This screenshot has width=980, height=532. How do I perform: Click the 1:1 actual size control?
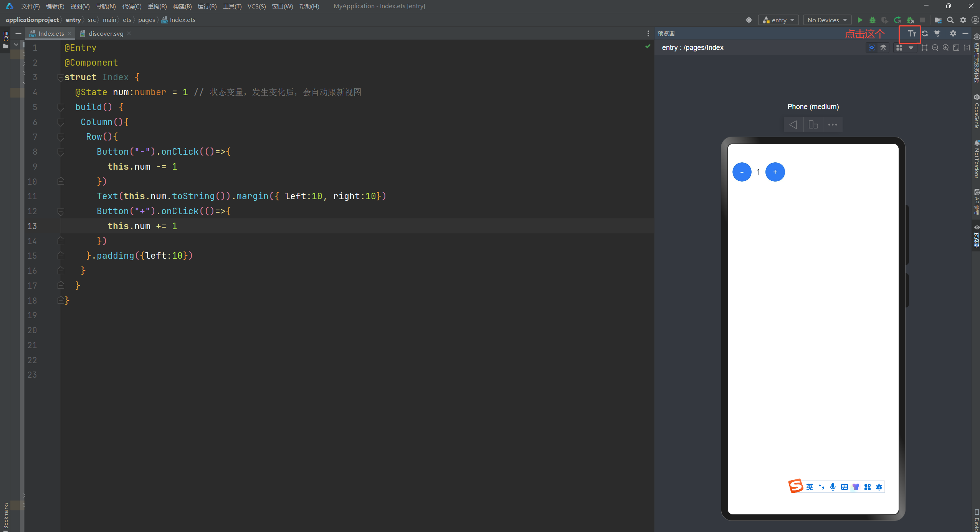tap(967, 48)
